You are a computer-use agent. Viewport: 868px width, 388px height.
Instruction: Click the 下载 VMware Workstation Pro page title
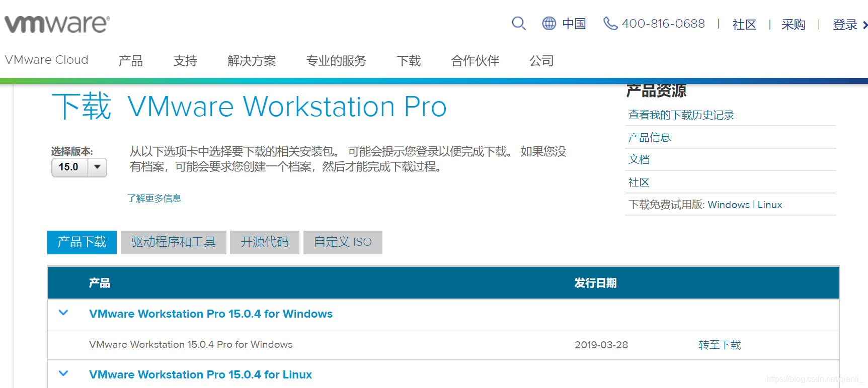(x=249, y=107)
